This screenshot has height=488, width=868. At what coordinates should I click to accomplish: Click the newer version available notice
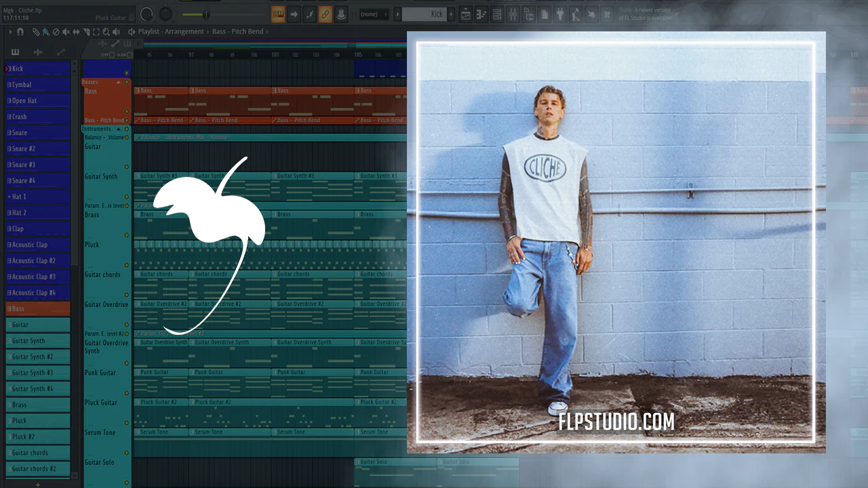[x=646, y=14]
